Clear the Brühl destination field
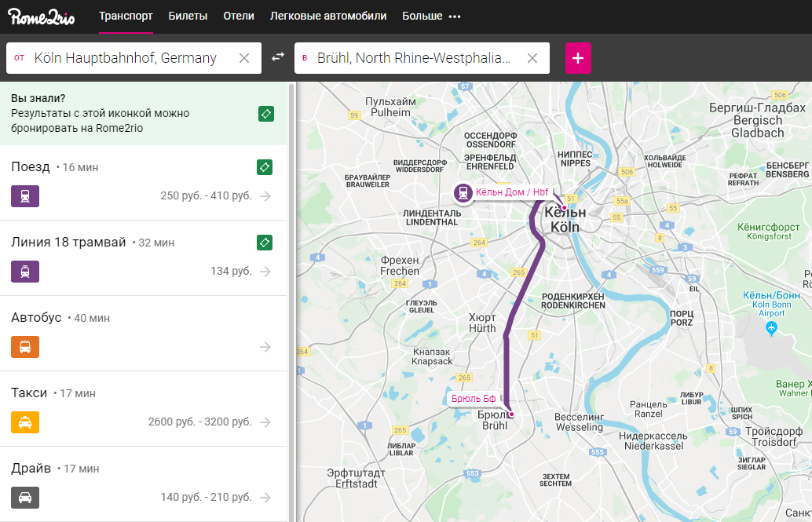The image size is (812, 522). point(532,58)
